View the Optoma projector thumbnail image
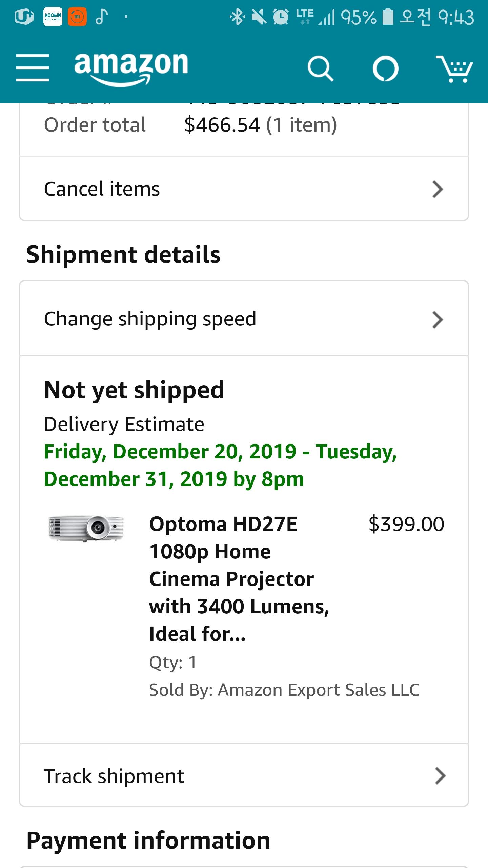 86,528
